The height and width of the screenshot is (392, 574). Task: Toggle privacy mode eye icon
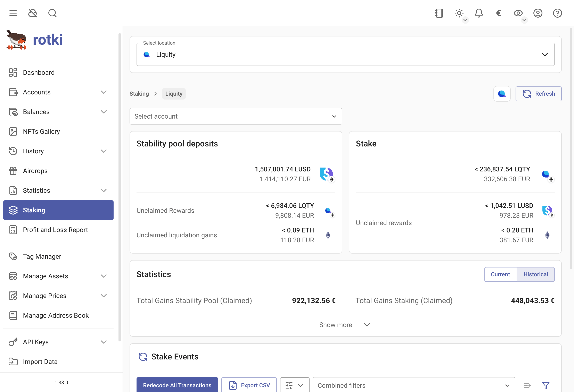518,13
